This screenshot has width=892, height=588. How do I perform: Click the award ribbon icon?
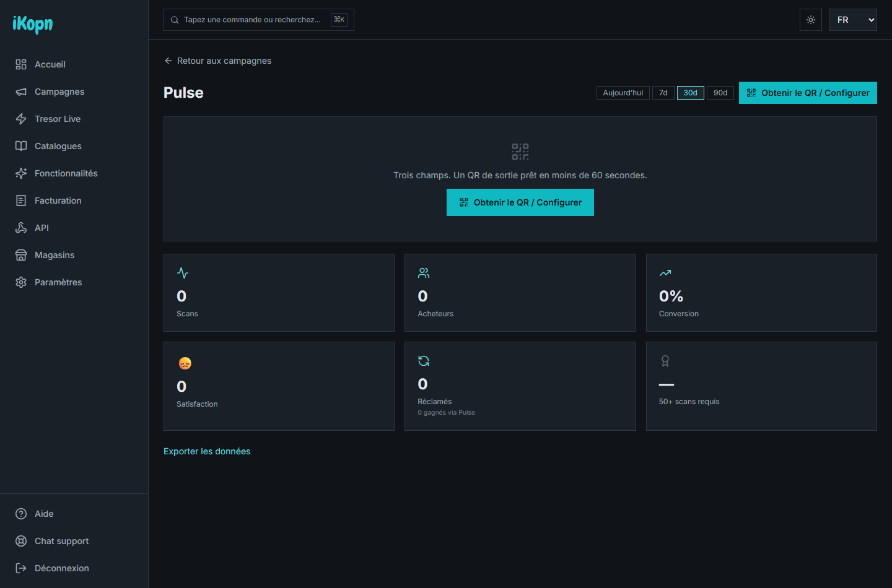(x=665, y=361)
